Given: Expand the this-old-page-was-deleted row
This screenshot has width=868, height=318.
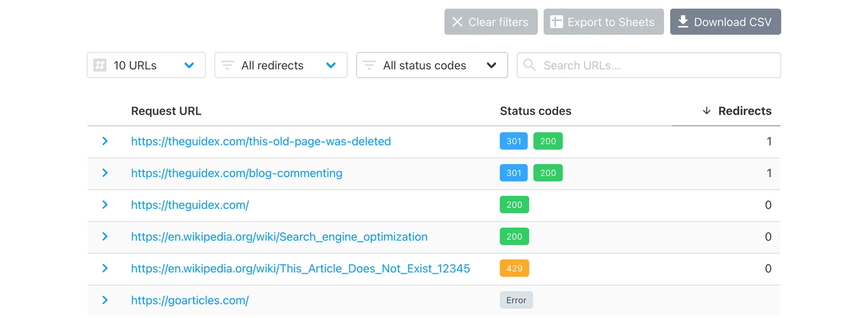Looking at the screenshot, I should [x=105, y=141].
